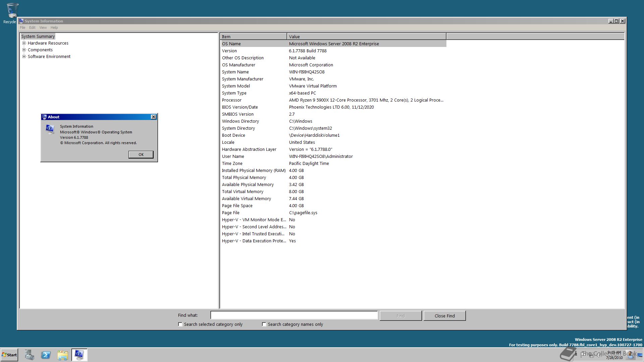This screenshot has width=644, height=362.
Task: Select Software Environment tree label
Action: (49, 57)
